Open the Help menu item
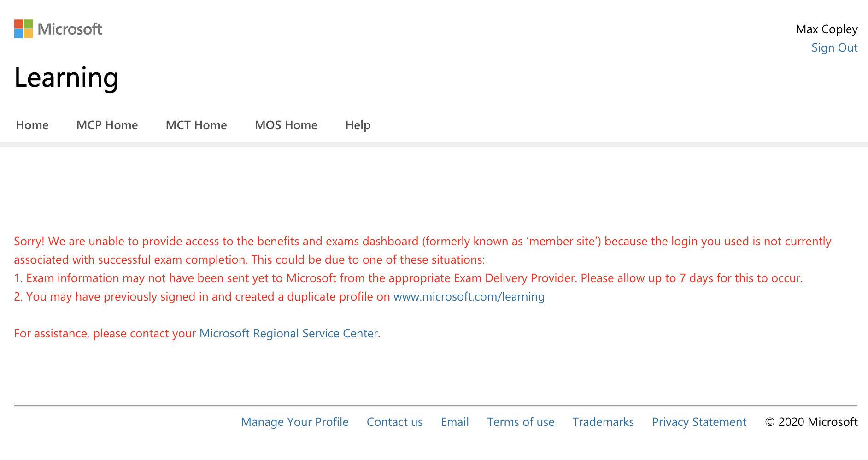The image size is (868, 460). tap(358, 125)
